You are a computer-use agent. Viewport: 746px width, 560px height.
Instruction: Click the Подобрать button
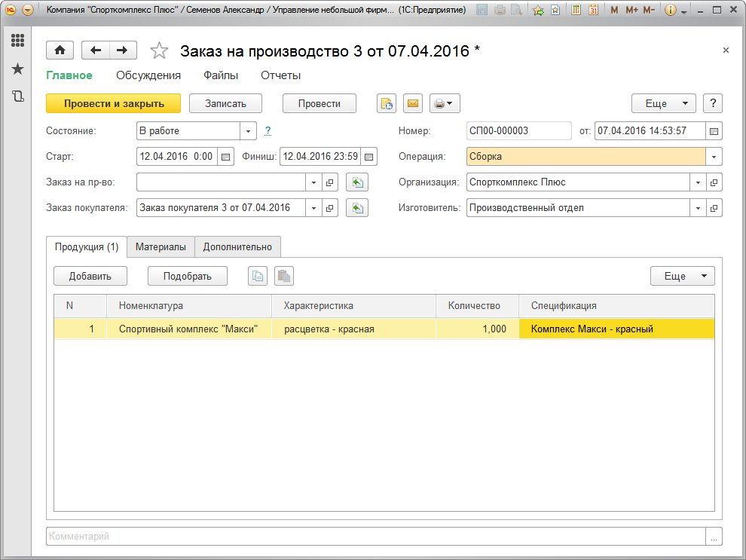[x=188, y=276]
